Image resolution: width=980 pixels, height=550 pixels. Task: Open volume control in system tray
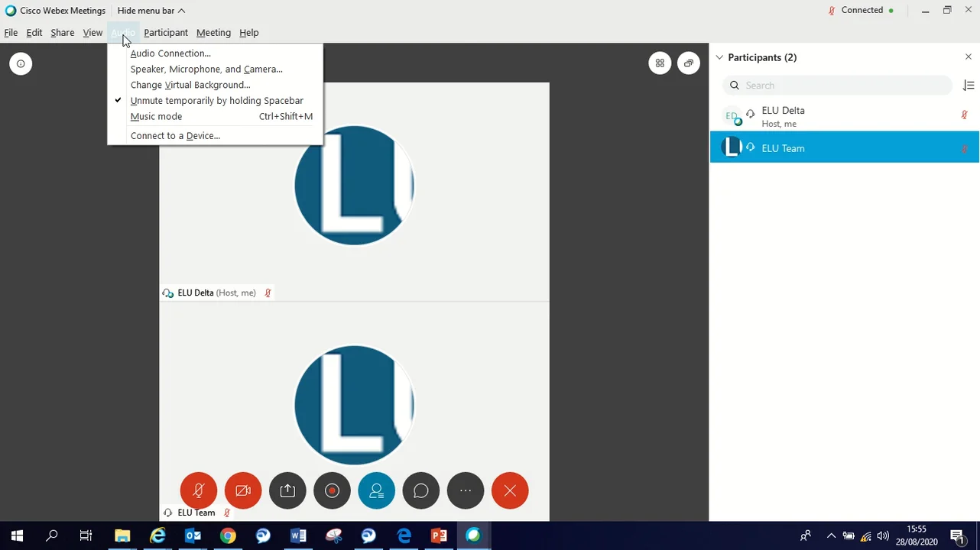pos(883,536)
